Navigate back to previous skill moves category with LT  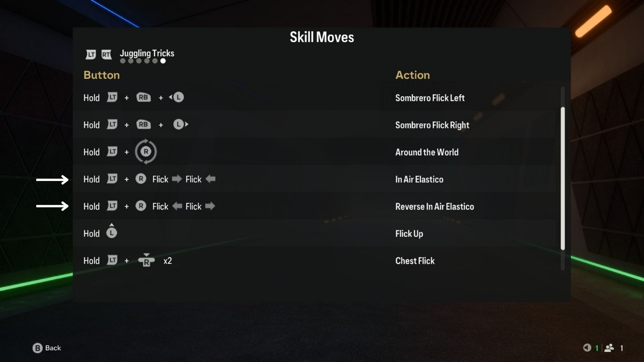(x=91, y=54)
